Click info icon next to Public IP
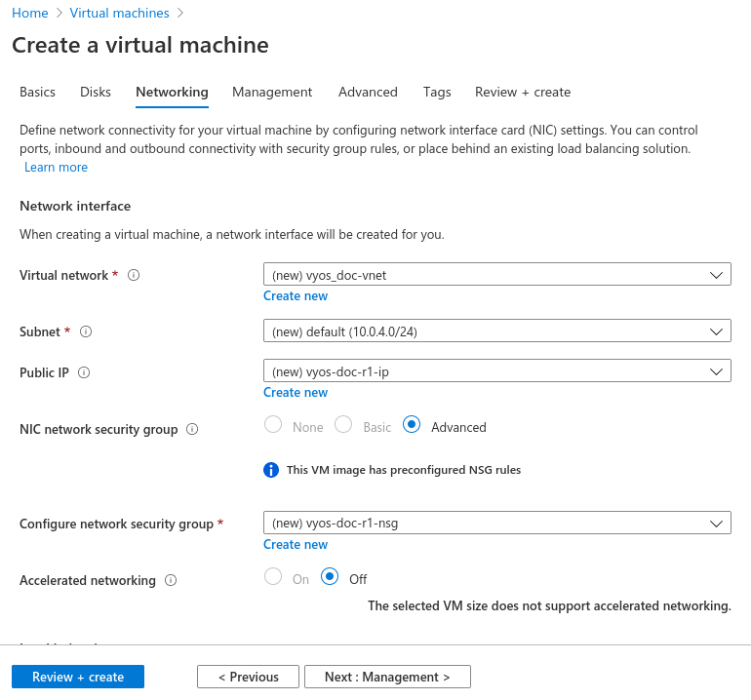 [84, 372]
